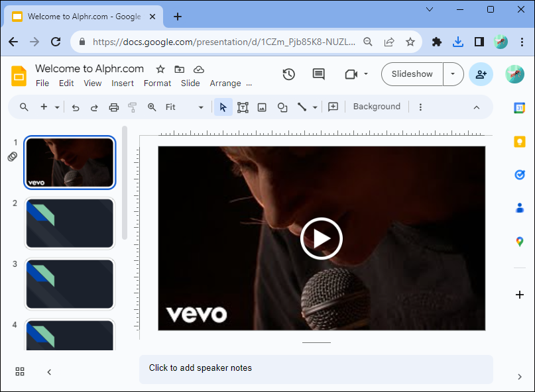Toggle grid view at bottom left
Image resolution: width=535 pixels, height=392 pixels.
[20, 371]
